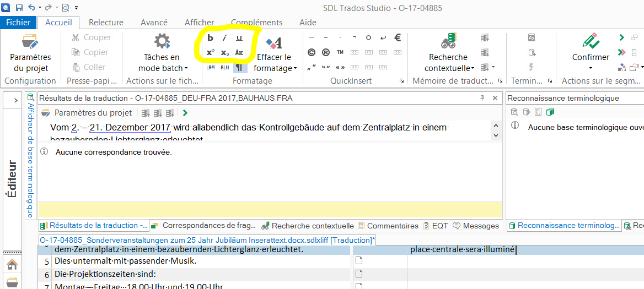
Task: Click the Confirmer pencil-check icon
Action: pos(591,41)
